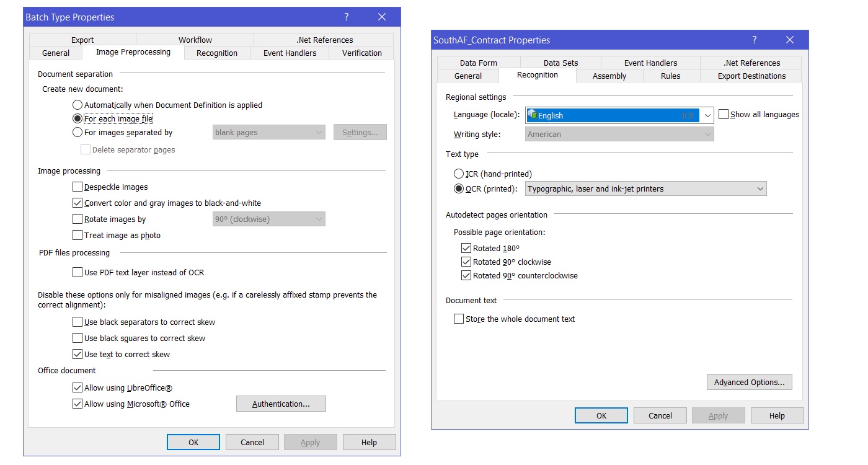Check 'Store the whole document text'
The width and height of the screenshot is (868, 465).
pyautogui.click(x=459, y=319)
